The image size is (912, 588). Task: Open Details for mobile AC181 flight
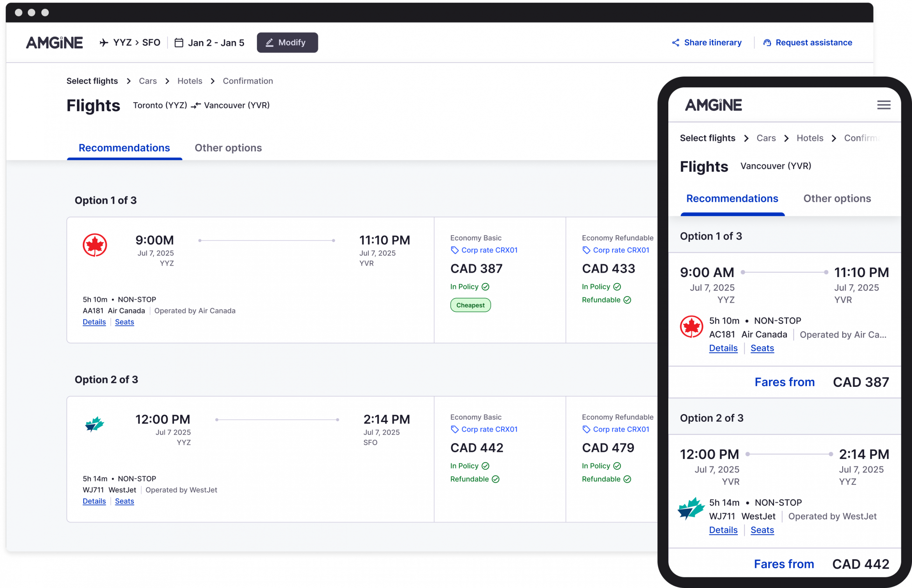(723, 348)
